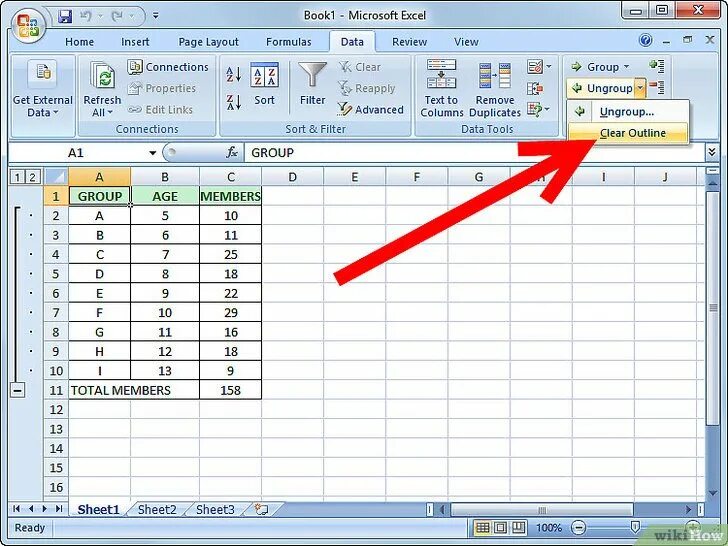The height and width of the screenshot is (546, 728).
Task: Open Excel Help question mark
Action: (645, 40)
